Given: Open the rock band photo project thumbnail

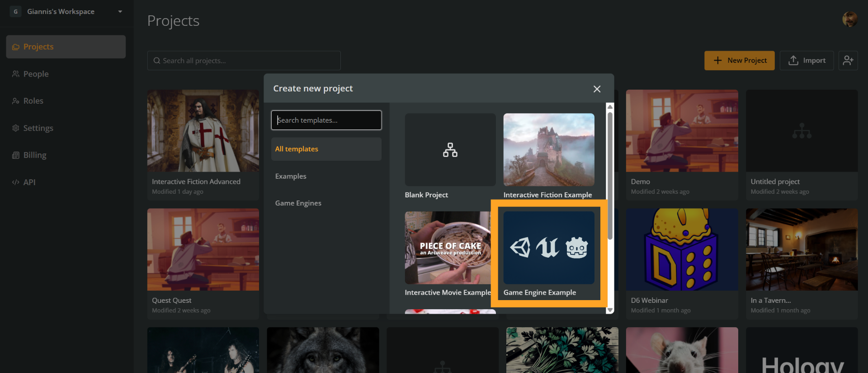Looking at the screenshot, I should [x=203, y=350].
